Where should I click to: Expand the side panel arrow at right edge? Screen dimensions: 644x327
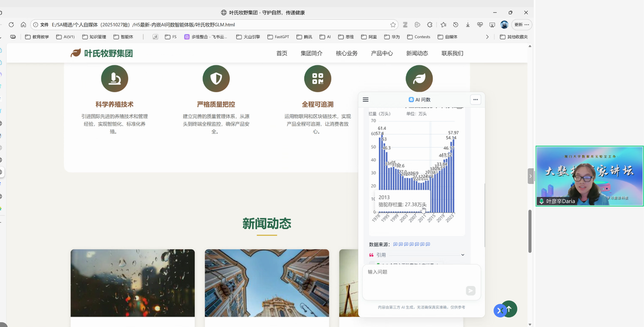(x=530, y=176)
